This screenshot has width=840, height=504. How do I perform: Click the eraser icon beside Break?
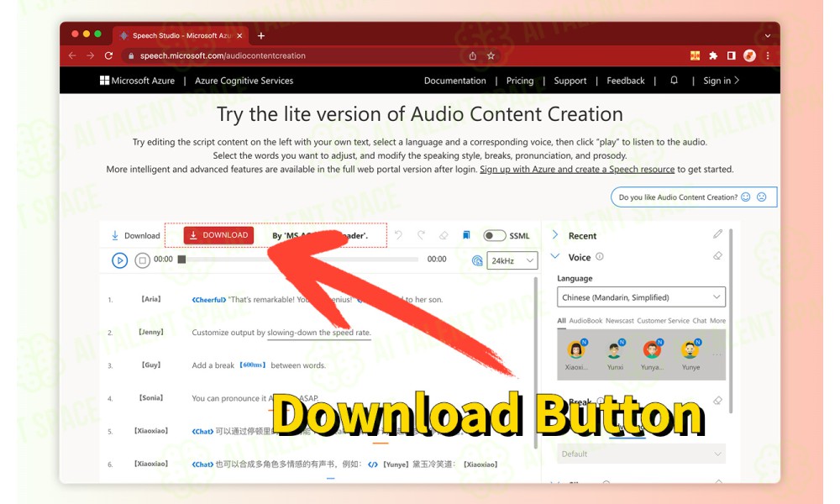pos(718,400)
